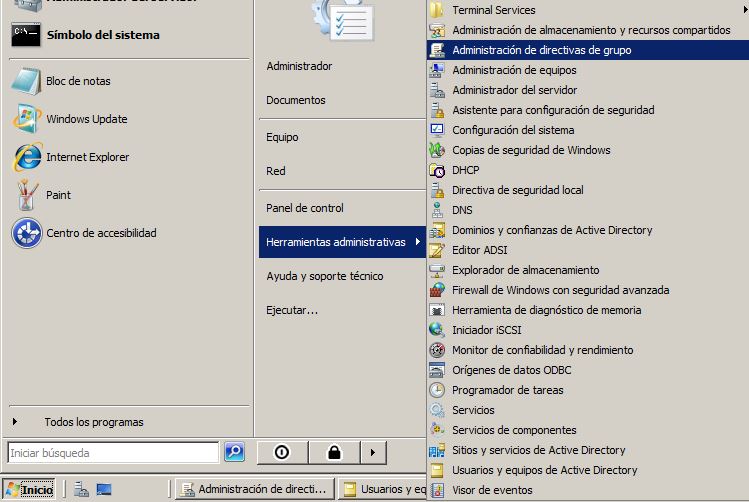
Task: Click Sitios y servicios Active Directory icon
Action: (x=437, y=450)
